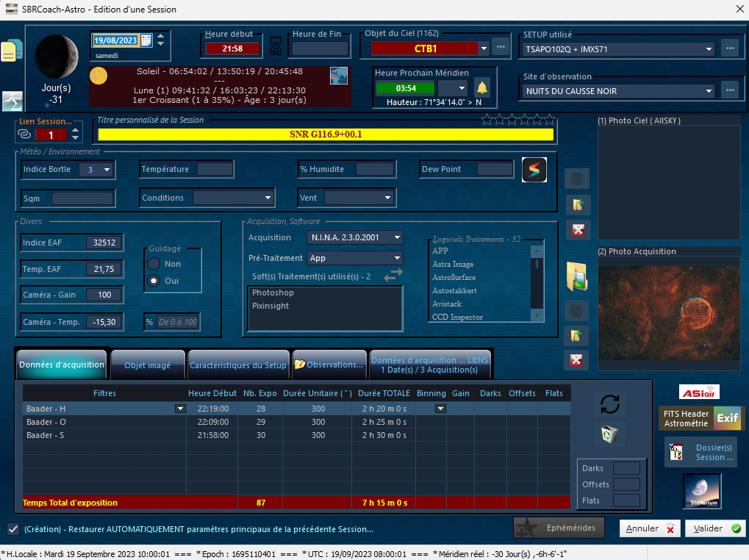Open the Conditions dropdown
This screenshot has width=749, height=560.
pyautogui.click(x=268, y=198)
